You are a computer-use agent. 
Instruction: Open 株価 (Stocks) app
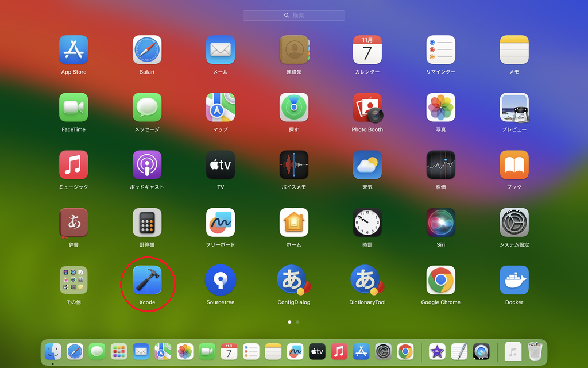point(440,165)
